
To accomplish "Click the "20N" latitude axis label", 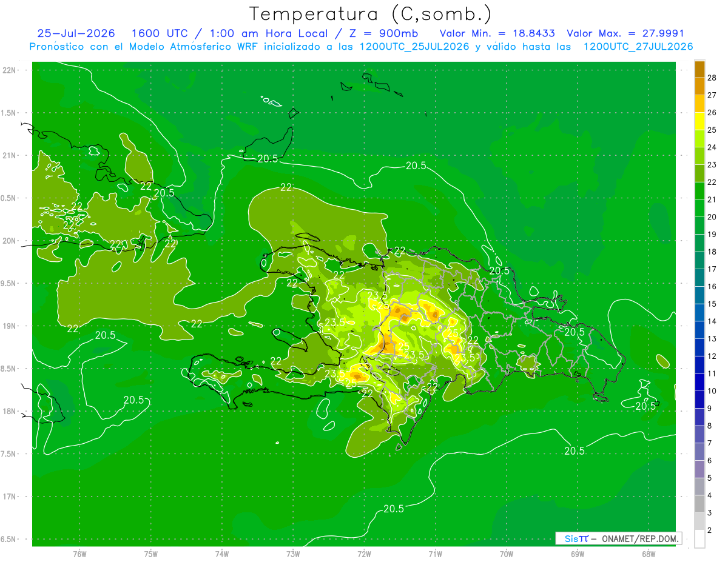I will 8,241.
